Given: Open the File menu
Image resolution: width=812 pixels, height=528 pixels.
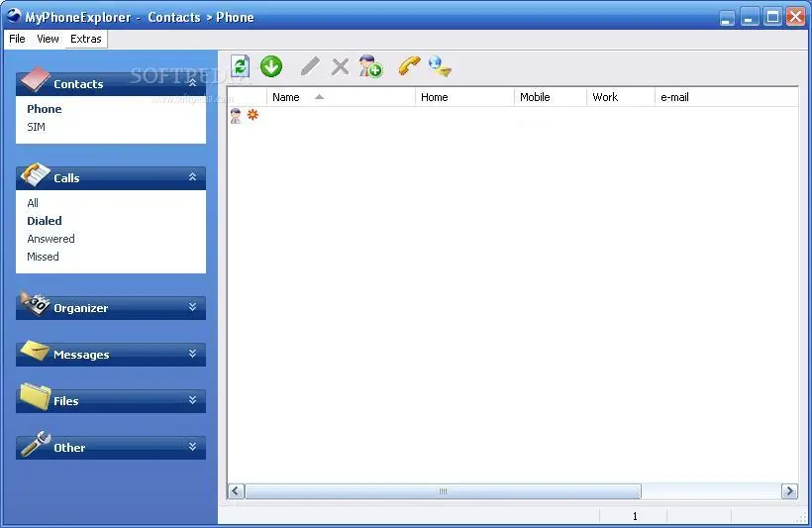Looking at the screenshot, I should tap(17, 39).
